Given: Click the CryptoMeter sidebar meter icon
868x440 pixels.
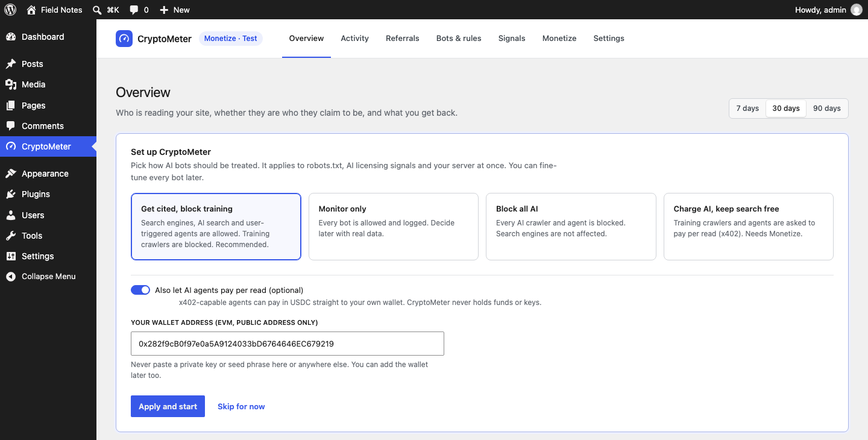Looking at the screenshot, I should coord(11,146).
